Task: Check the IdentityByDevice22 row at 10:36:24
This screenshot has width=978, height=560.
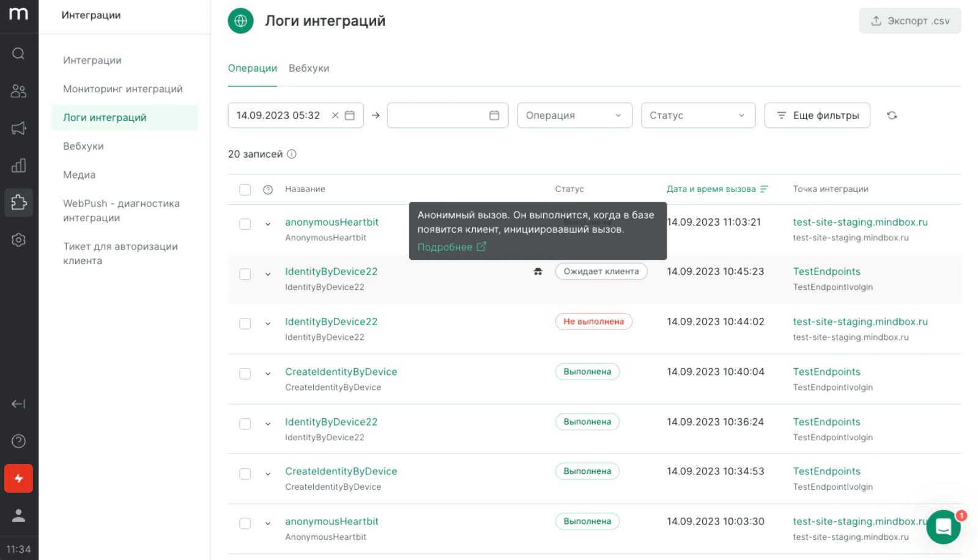Action: 245,424
